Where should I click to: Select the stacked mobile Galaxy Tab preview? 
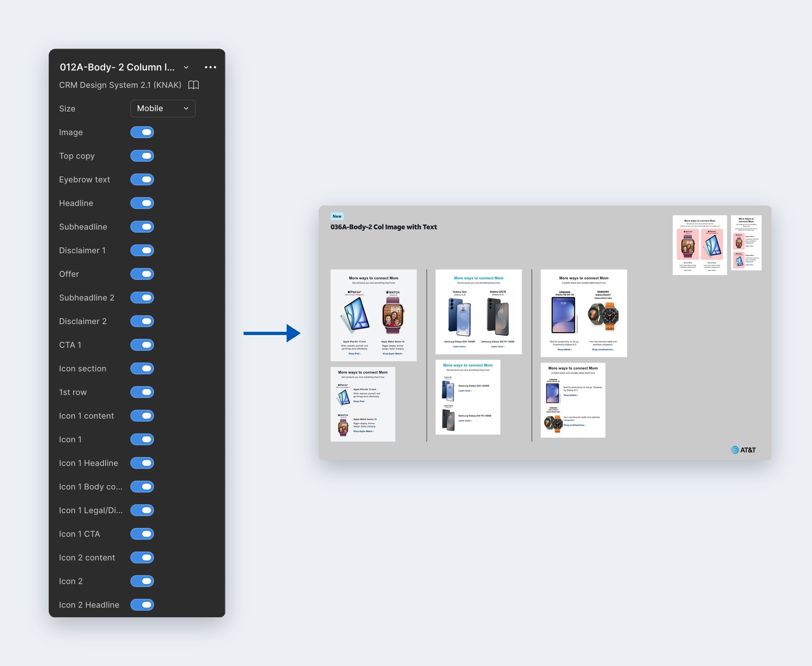[573, 400]
